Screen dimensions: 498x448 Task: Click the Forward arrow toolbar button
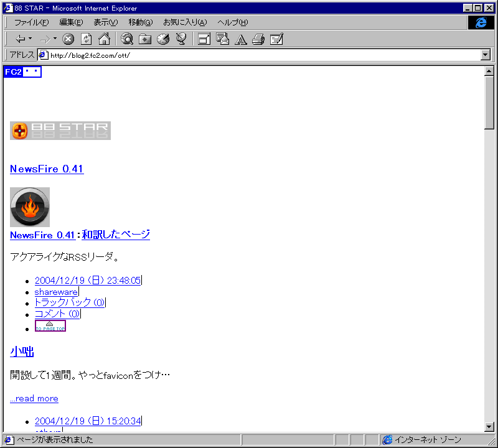[x=45, y=39]
